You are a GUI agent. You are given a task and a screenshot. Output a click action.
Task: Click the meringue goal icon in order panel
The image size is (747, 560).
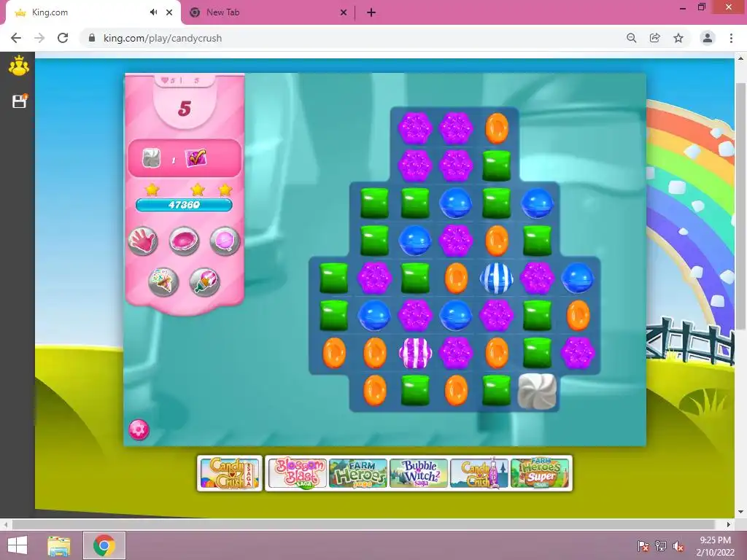click(x=152, y=157)
